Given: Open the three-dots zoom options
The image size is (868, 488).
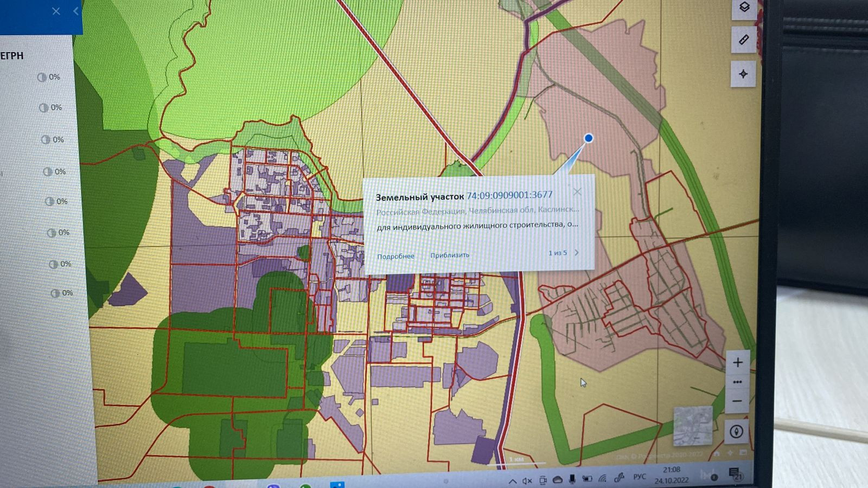Looking at the screenshot, I should [737, 382].
